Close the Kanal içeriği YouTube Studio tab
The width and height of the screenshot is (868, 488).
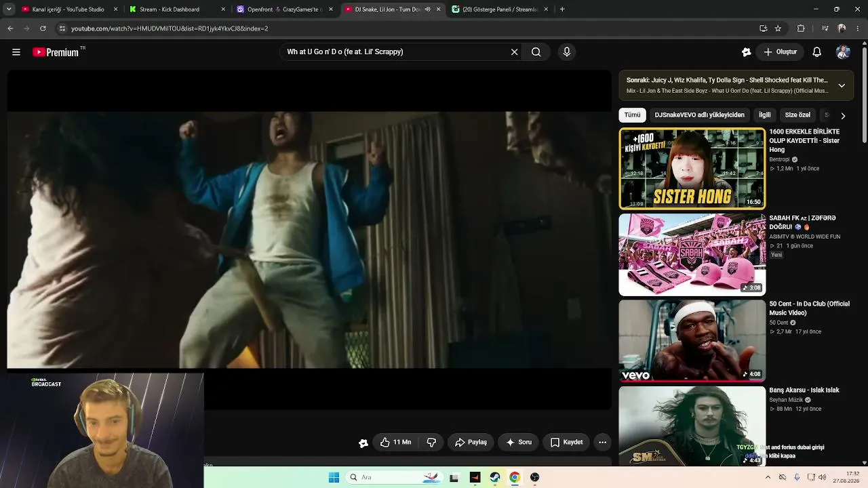[x=115, y=9]
